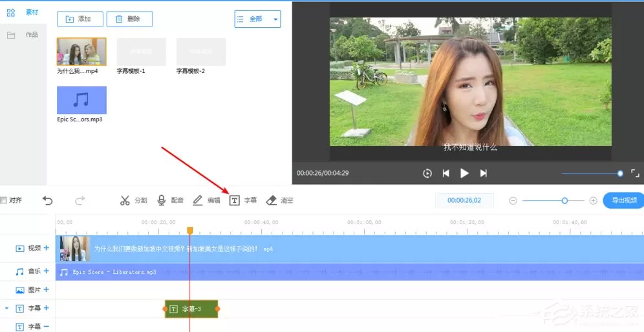Add a new 视频 track
The width and height of the screenshot is (644, 332).
click(47, 248)
